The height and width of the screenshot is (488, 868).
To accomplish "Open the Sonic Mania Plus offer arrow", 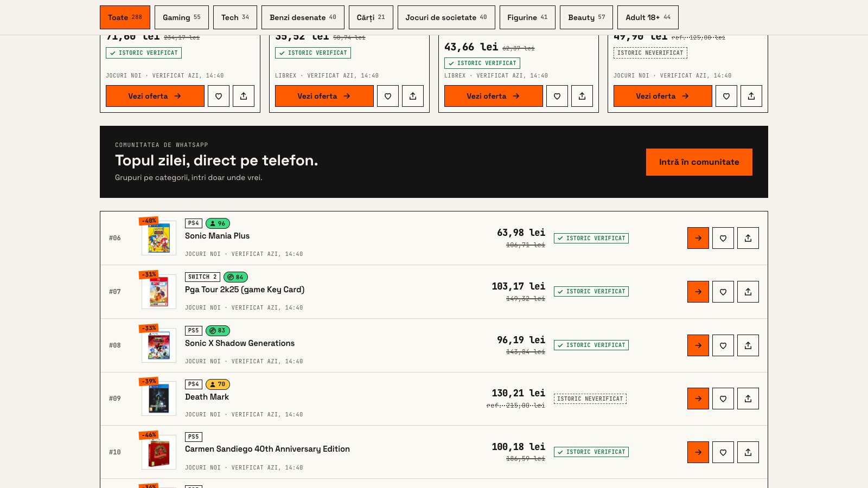I will [x=698, y=238].
